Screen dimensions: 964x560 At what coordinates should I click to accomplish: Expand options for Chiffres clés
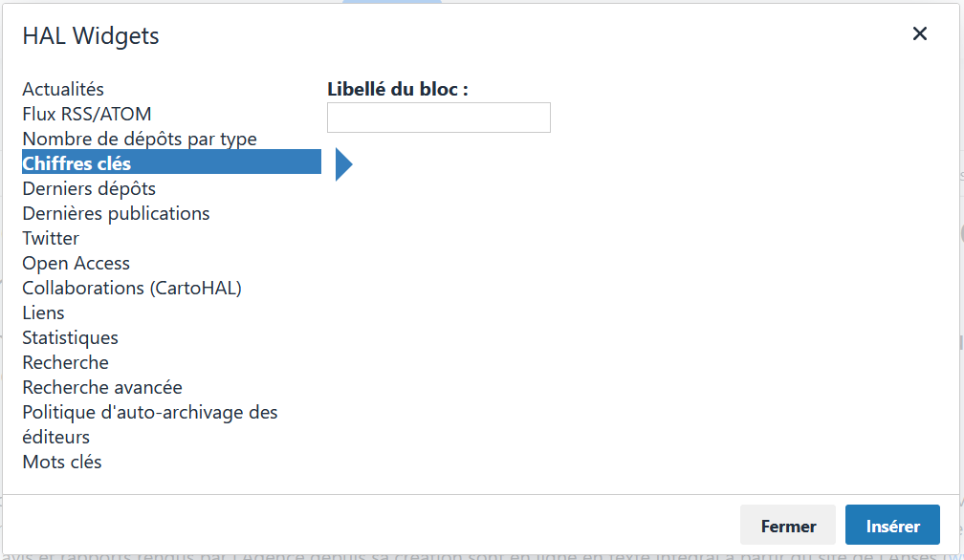(343, 164)
